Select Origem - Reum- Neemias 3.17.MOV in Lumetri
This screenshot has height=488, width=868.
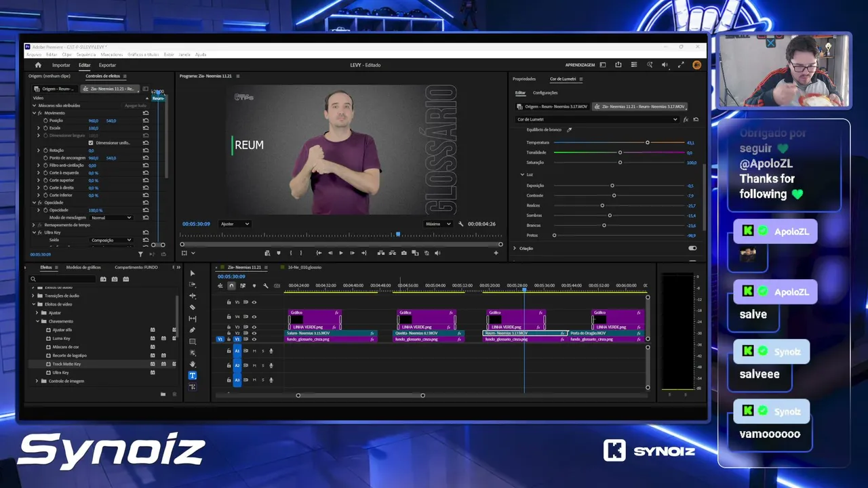click(x=551, y=106)
